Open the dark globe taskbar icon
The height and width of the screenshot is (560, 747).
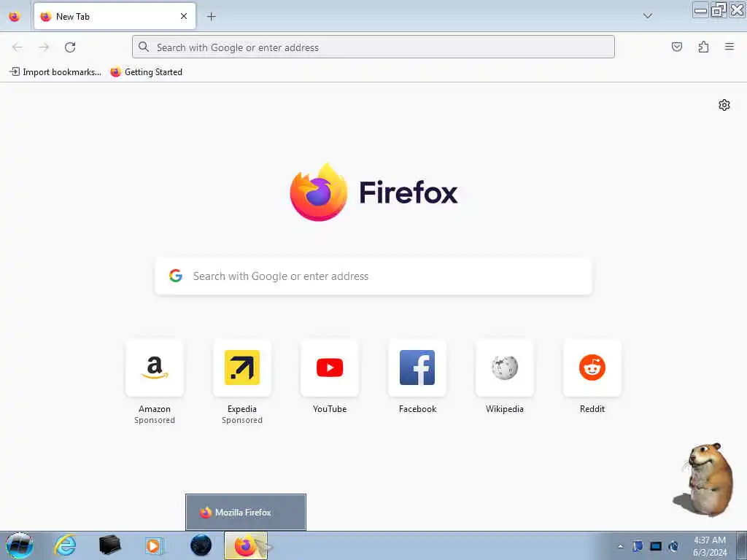click(201, 545)
